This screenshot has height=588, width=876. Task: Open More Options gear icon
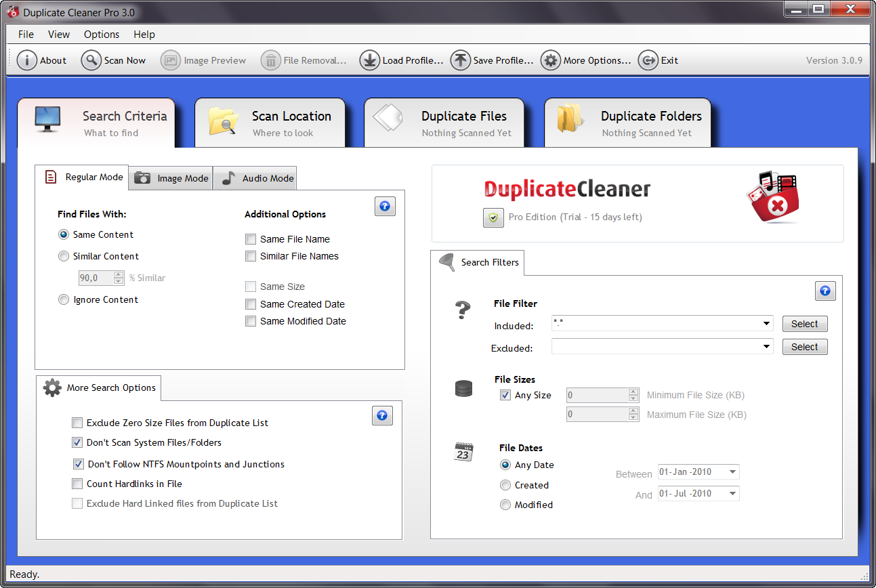(551, 60)
